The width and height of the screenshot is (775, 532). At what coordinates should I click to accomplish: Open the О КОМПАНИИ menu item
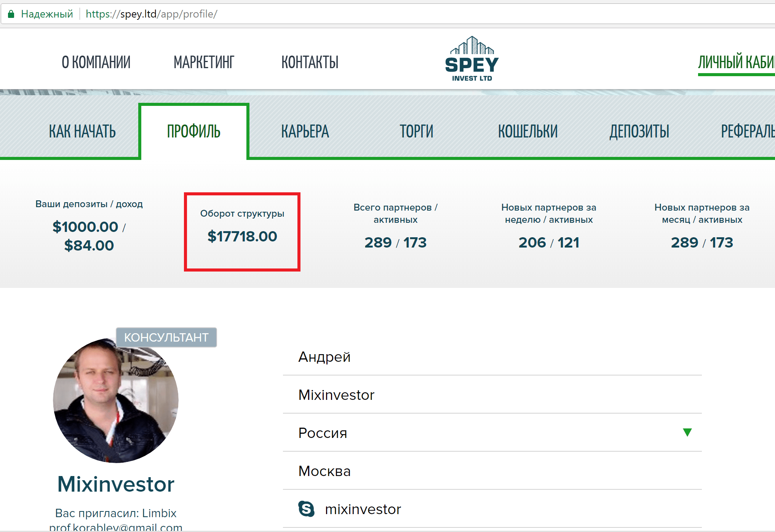click(96, 62)
